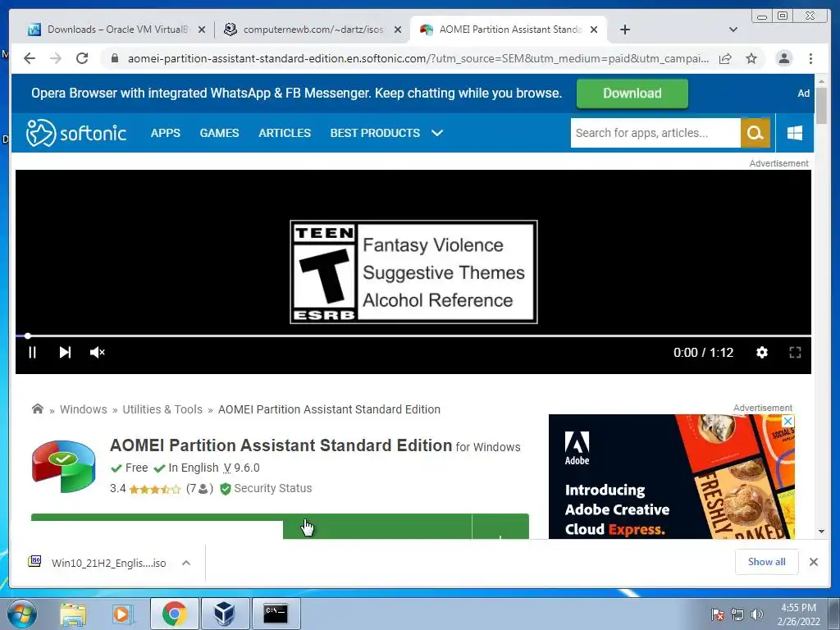The height and width of the screenshot is (630, 840).
Task: Click the Chrome taskbar icon
Action: [x=175, y=614]
